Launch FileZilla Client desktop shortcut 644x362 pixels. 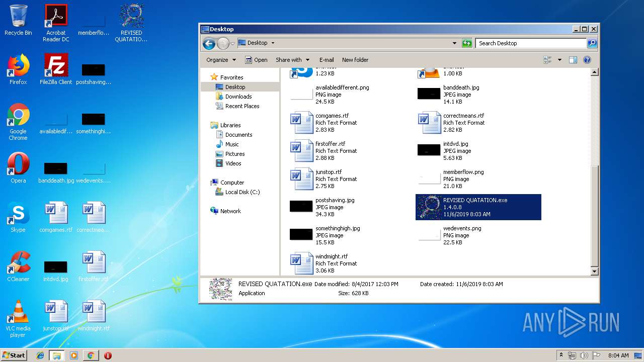point(56,69)
